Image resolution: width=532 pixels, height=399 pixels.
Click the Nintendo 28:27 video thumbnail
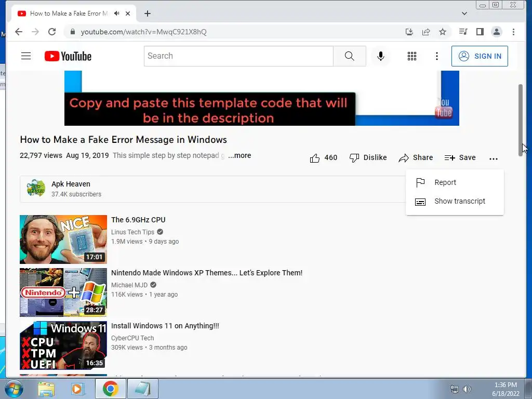pos(63,292)
